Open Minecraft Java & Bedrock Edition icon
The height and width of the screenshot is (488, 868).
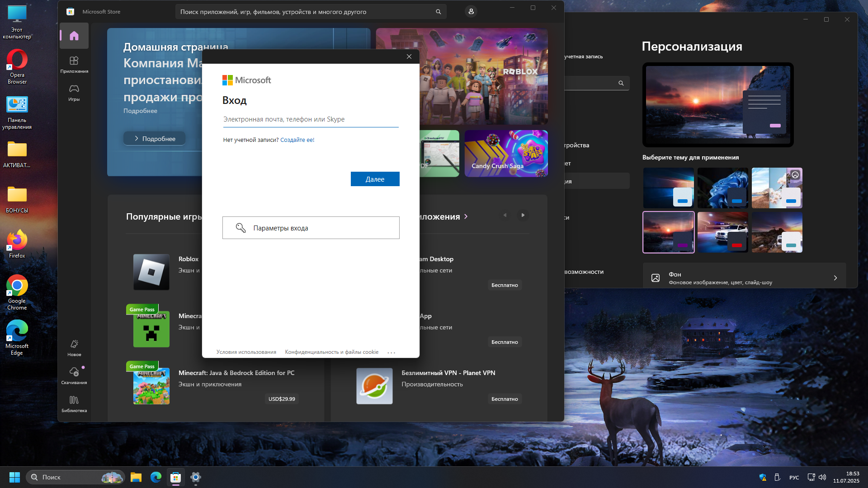(151, 386)
